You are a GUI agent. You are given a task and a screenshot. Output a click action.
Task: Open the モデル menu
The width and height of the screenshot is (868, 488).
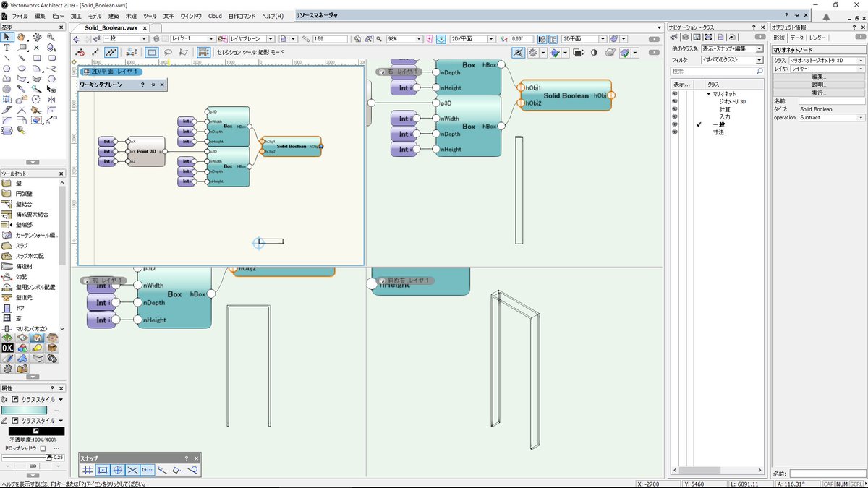(95, 16)
